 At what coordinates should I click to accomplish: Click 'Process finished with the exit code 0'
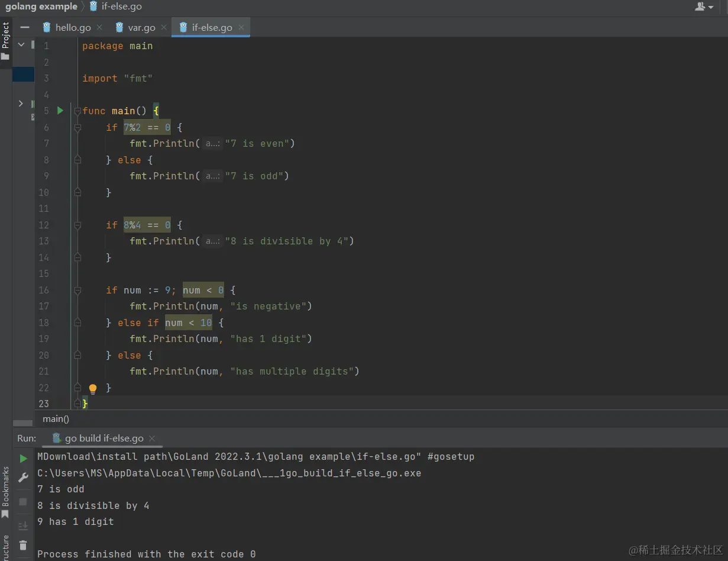pyautogui.click(x=147, y=554)
